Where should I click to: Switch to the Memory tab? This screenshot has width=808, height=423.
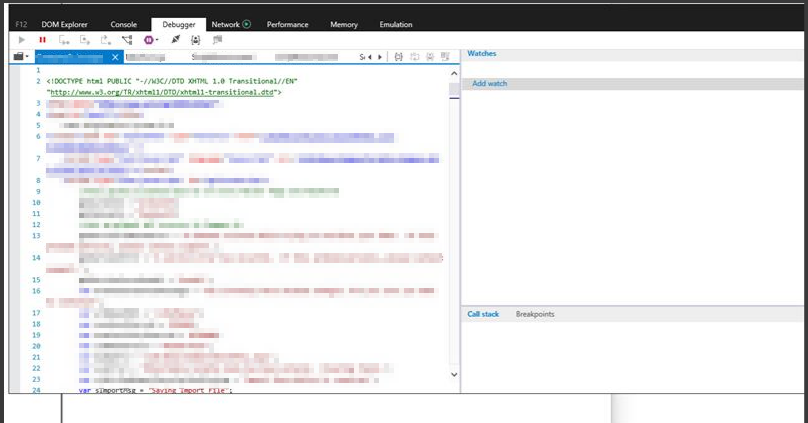[x=344, y=24]
